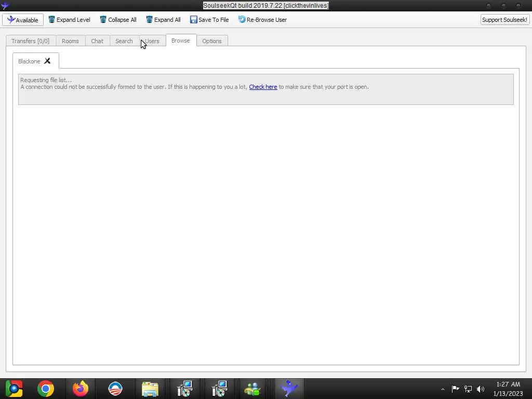
Task: Open the network tray icon
Action: coord(468,389)
